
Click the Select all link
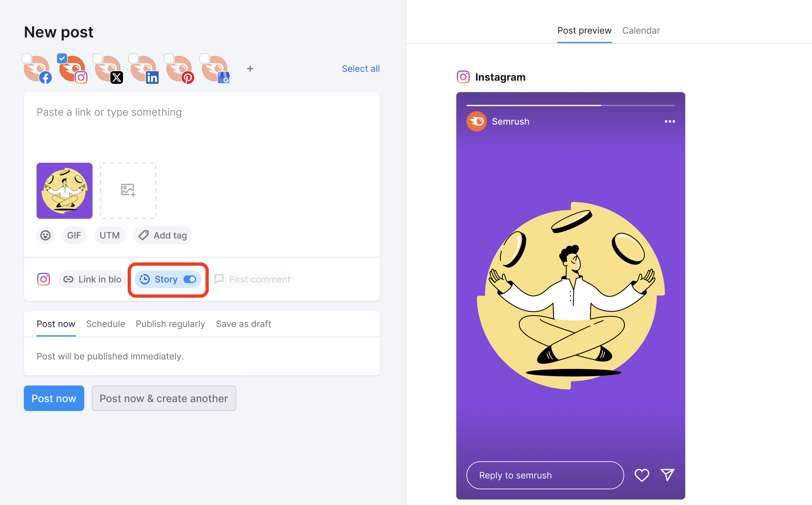point(360,69)
